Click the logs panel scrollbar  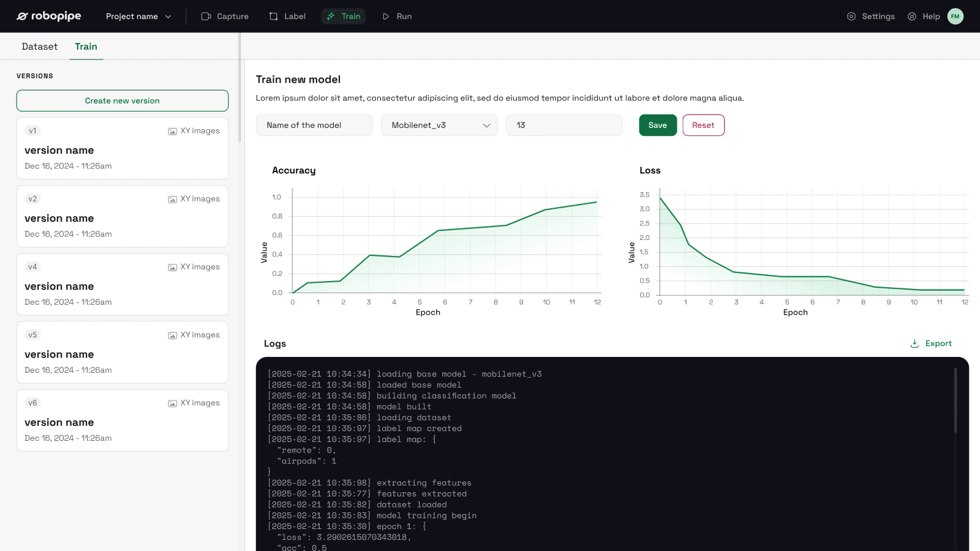(x=956, y=401)
